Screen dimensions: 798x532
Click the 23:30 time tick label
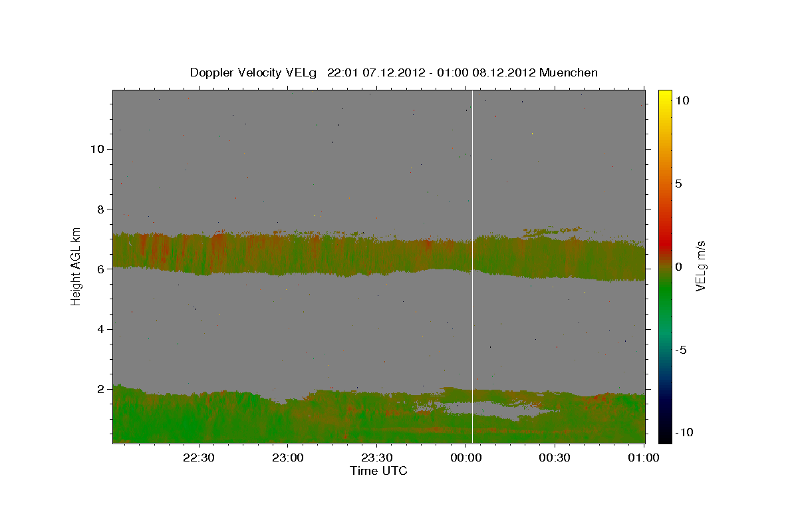[377, 458]
